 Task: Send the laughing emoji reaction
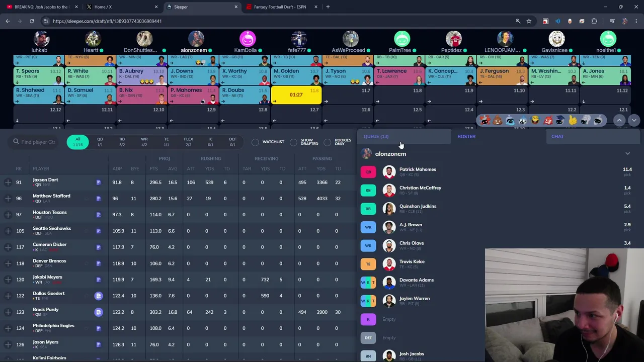(535, 120)
